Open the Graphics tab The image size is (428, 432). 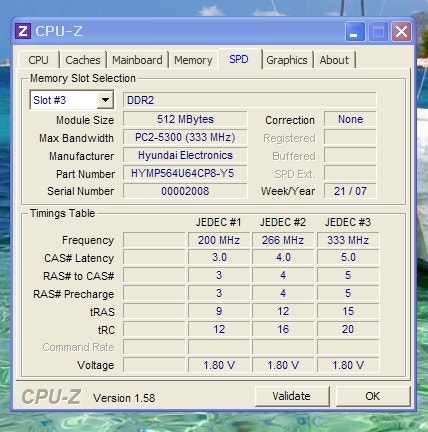[x=287, y=60]
